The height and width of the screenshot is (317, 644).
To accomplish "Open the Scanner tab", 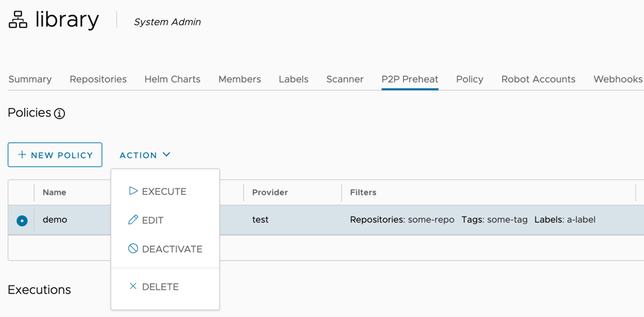I will point(344,80).
